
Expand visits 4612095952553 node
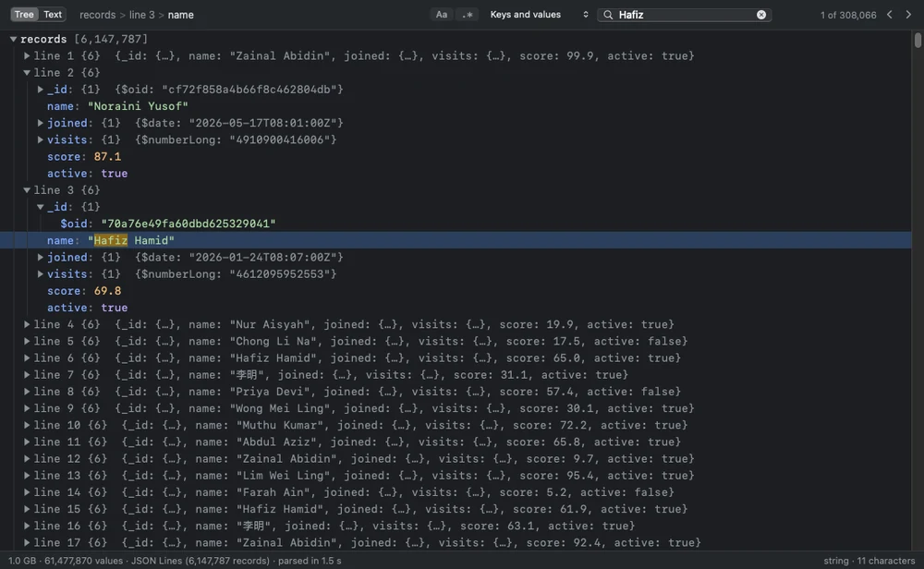(40, 274)
